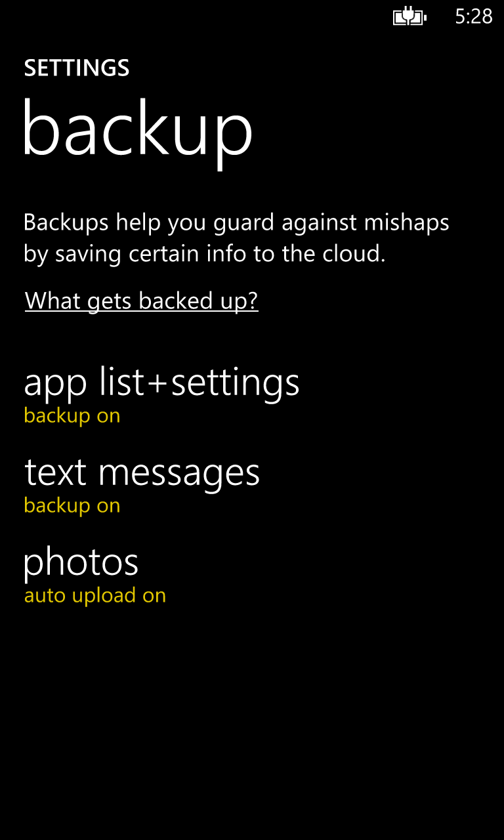Click the Backups help you guard text line
Screen dimensions: 504x840
coord(236,223)
